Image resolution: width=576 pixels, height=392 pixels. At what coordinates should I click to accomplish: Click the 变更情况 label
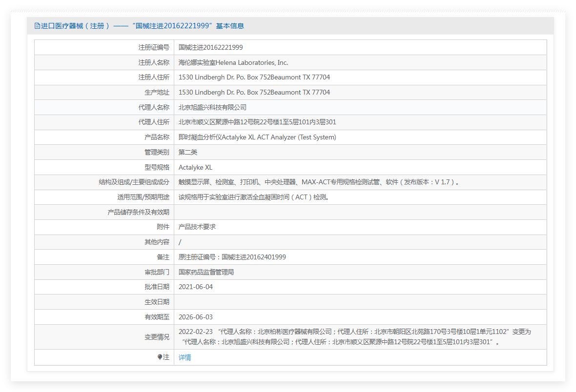coord(157,337)
